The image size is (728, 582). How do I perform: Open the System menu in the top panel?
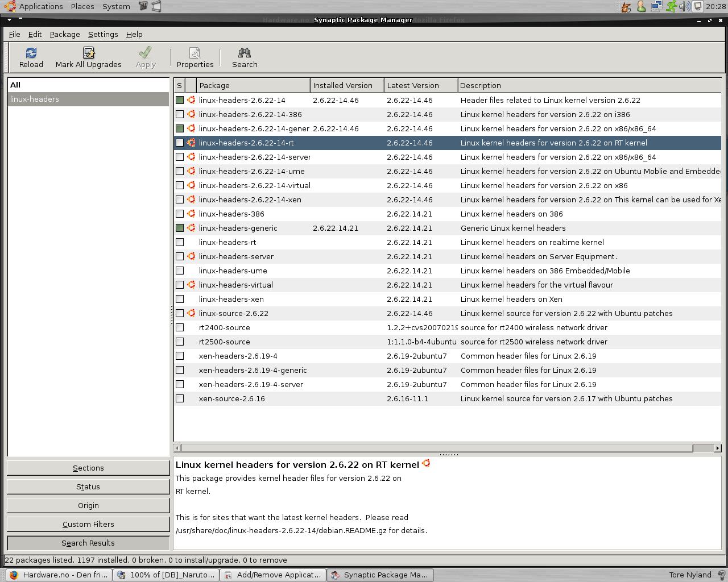click(116, 6)
